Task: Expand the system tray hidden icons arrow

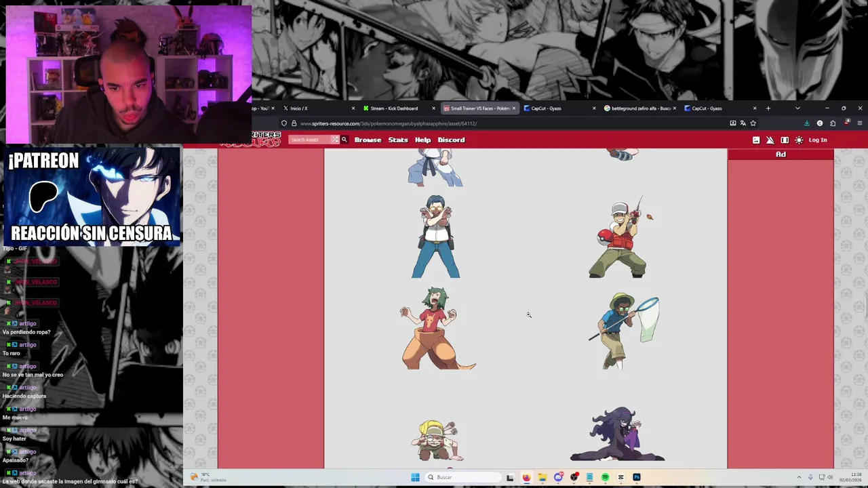Action: pos(799,477)
